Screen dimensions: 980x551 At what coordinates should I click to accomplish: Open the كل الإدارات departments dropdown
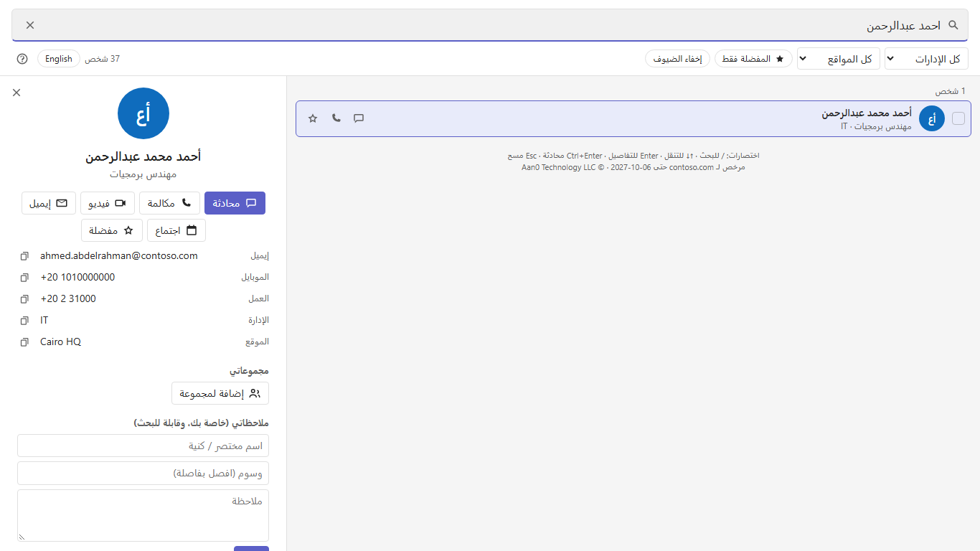926,59
